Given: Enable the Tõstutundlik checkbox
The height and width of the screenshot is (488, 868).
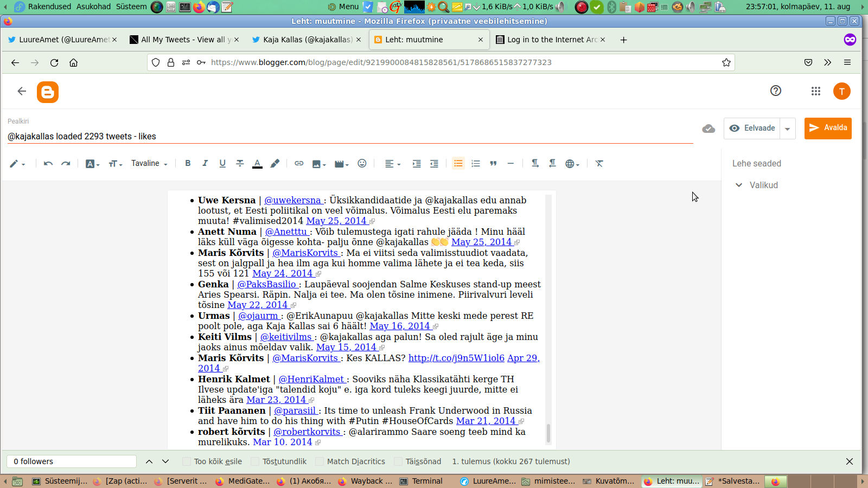Looking at the screenshot, I should 255,461.
